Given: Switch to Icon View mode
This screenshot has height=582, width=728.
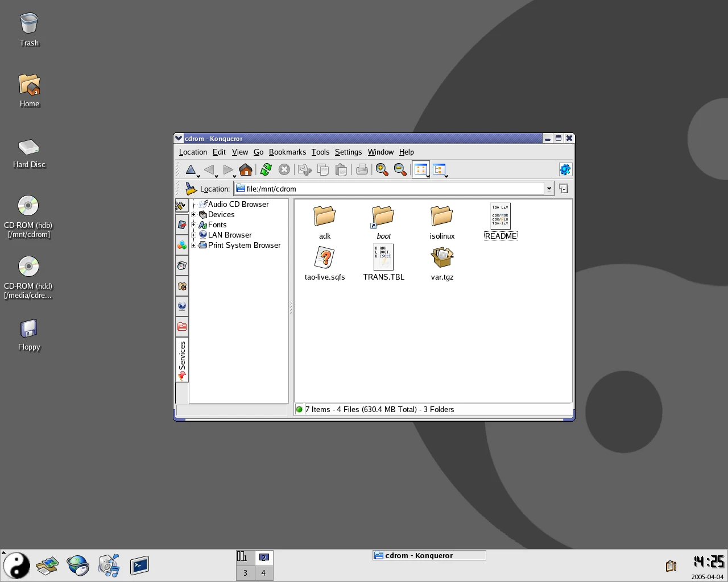Looking at the screenshot, I should click(420, 169).
